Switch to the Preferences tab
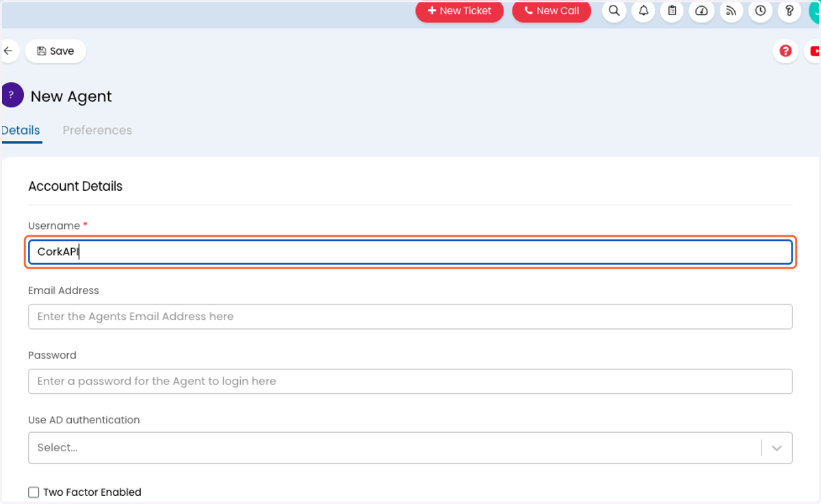 click(x=97, y=131)
